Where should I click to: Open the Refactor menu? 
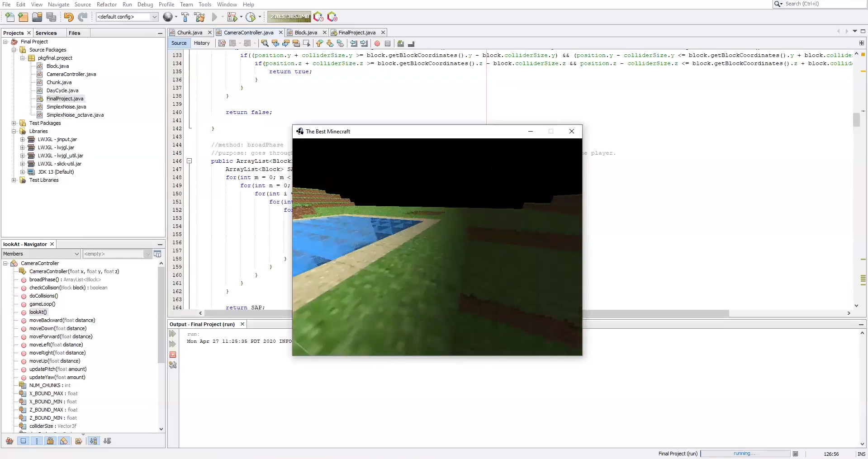tap(106, 5)
